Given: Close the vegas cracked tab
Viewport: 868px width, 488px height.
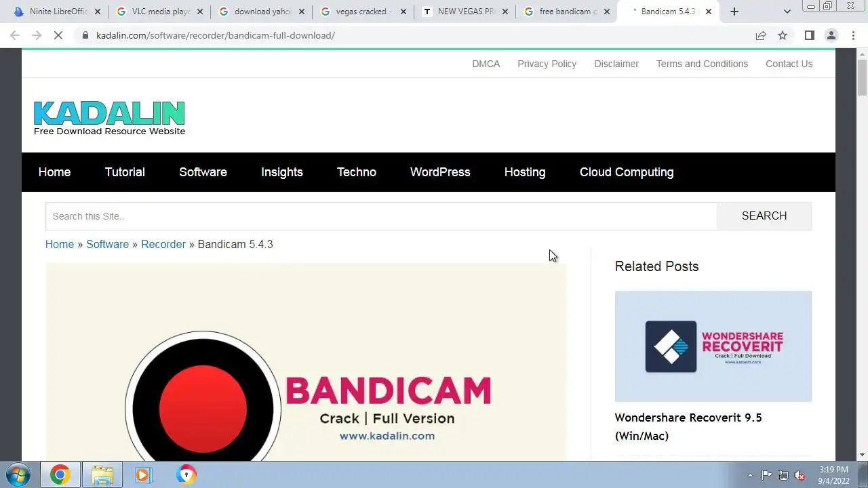Looking at the screenshot, I should click(x=403, y=12).
